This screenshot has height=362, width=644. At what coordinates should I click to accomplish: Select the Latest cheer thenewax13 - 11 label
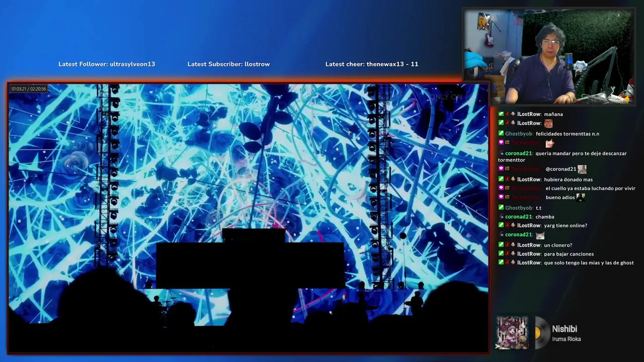pos(372,64)
